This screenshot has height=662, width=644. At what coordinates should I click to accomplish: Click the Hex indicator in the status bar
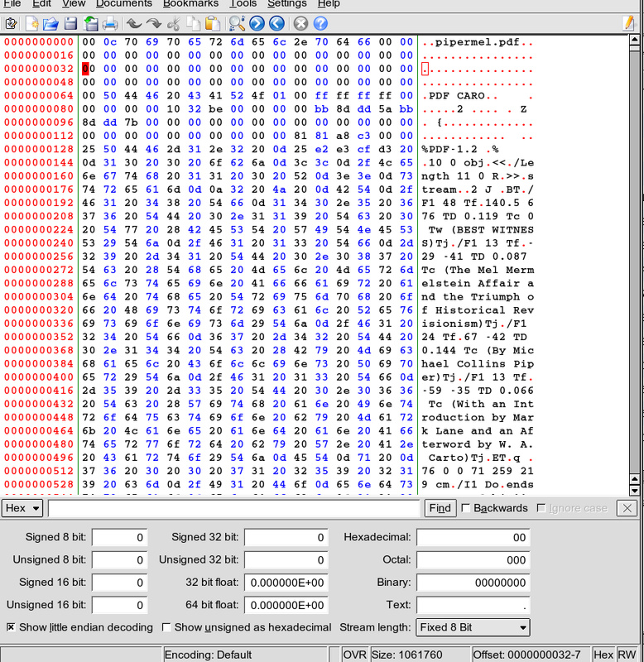point(603,655)
